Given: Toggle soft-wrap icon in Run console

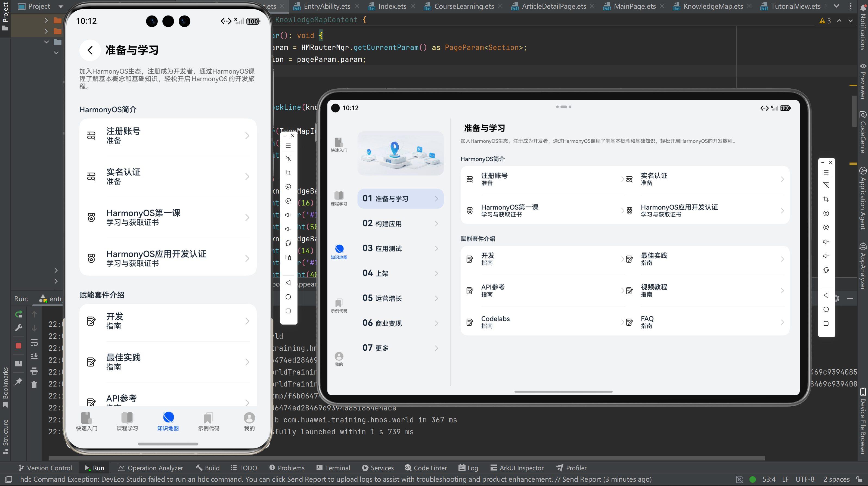Looking at the screenshot, I should [34, 343].
